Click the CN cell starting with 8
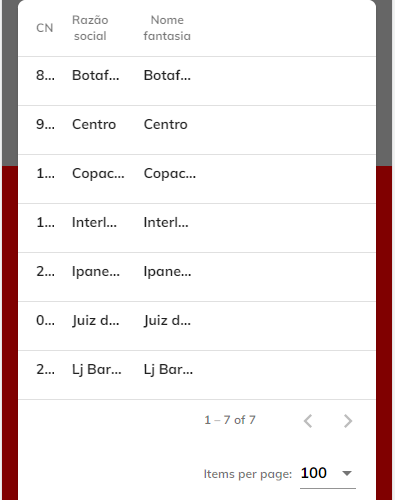This screenshot has height=500, width=395. click(x=45, y=75)
